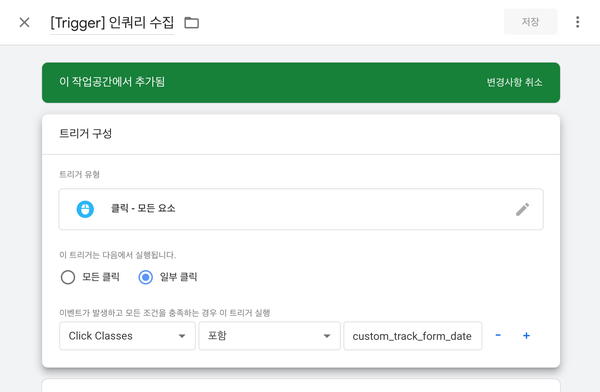
Task: Click the pencil edit icon for trigger type
Action: pyautogui.click(x=522, y=209)
